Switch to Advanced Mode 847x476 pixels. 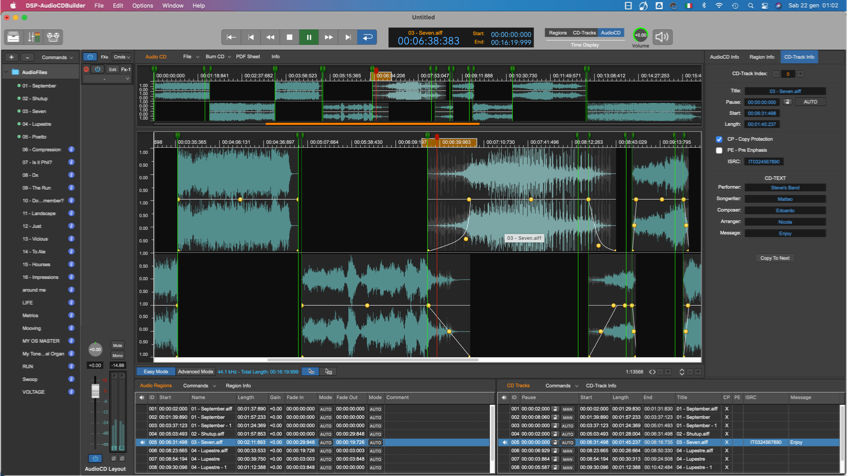195,372
